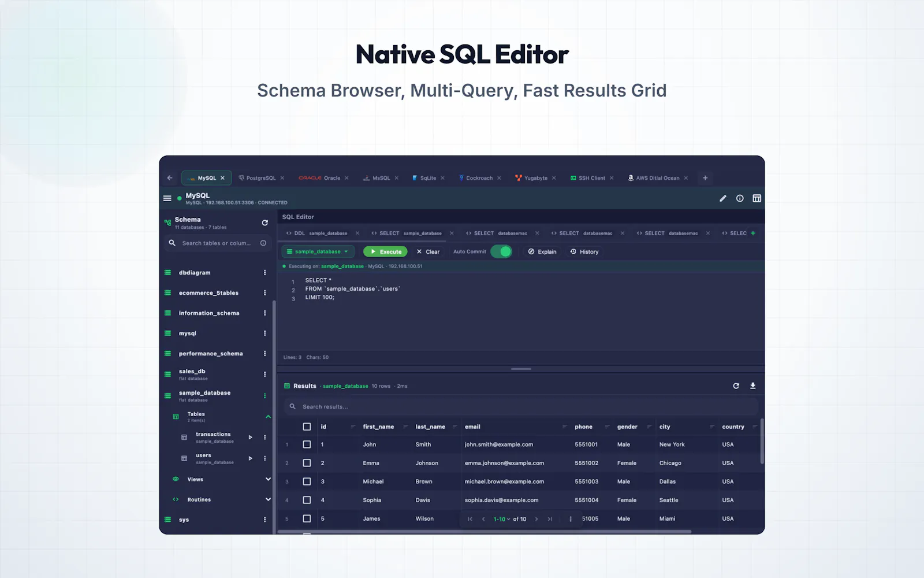Image resolution: width=924 pixels, height=578 pixels.
Task: Open more options for dbdiagram database
Action: click(x=265, y=273)
